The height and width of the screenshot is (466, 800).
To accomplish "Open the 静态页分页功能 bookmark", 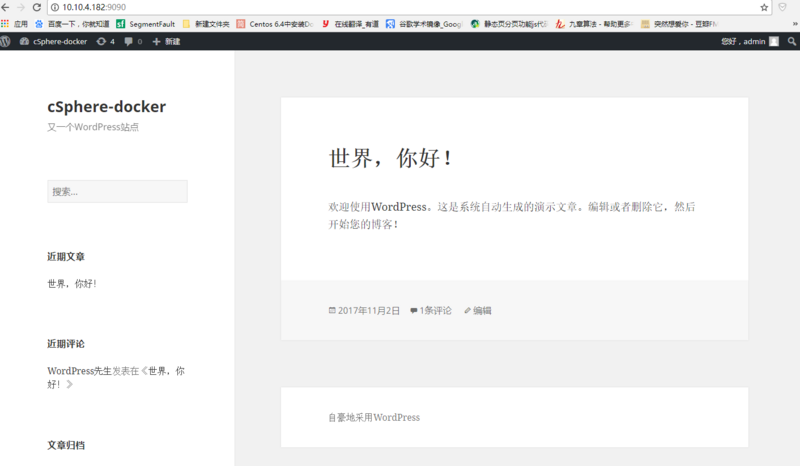I will click(509, 24).
